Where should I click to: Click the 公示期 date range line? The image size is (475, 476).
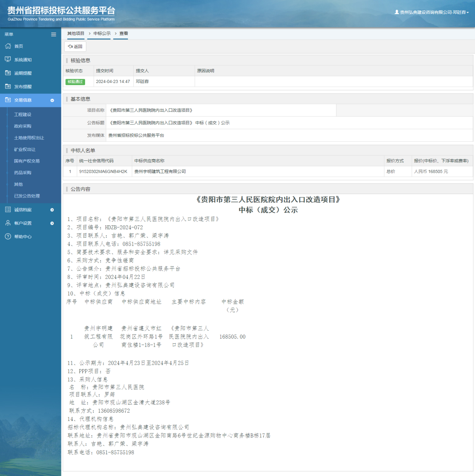128,363
